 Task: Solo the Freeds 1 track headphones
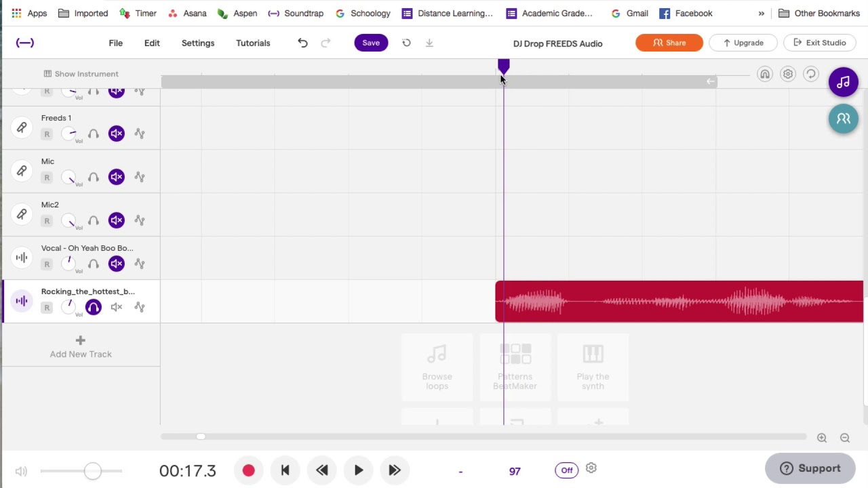pyautogui.click(x=94, y=134)
